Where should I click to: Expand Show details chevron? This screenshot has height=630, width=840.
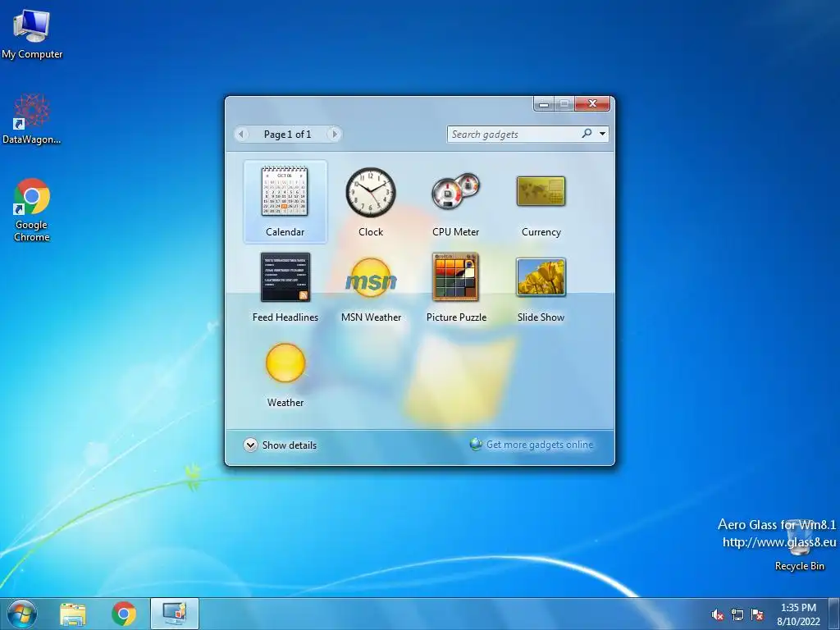point(250,445)
